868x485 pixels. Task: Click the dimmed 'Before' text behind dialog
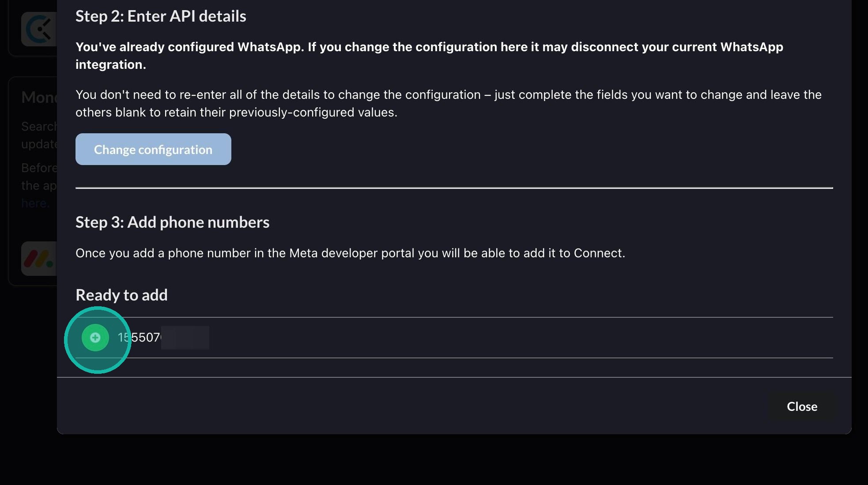click(39, 168)
